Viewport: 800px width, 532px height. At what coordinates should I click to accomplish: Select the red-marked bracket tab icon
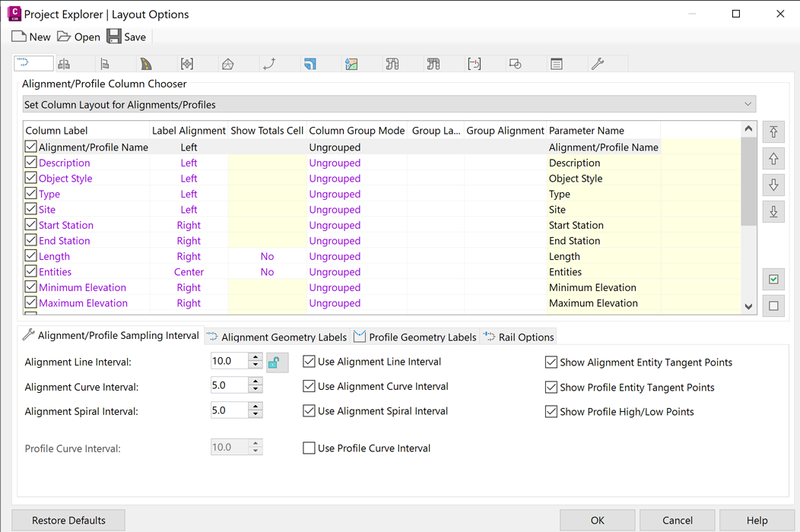click(475, 64)
